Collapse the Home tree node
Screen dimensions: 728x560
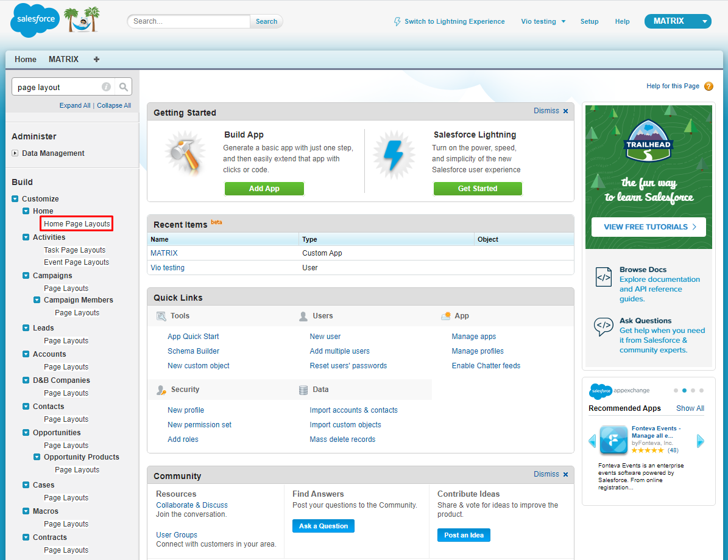(x=26, y=211)
